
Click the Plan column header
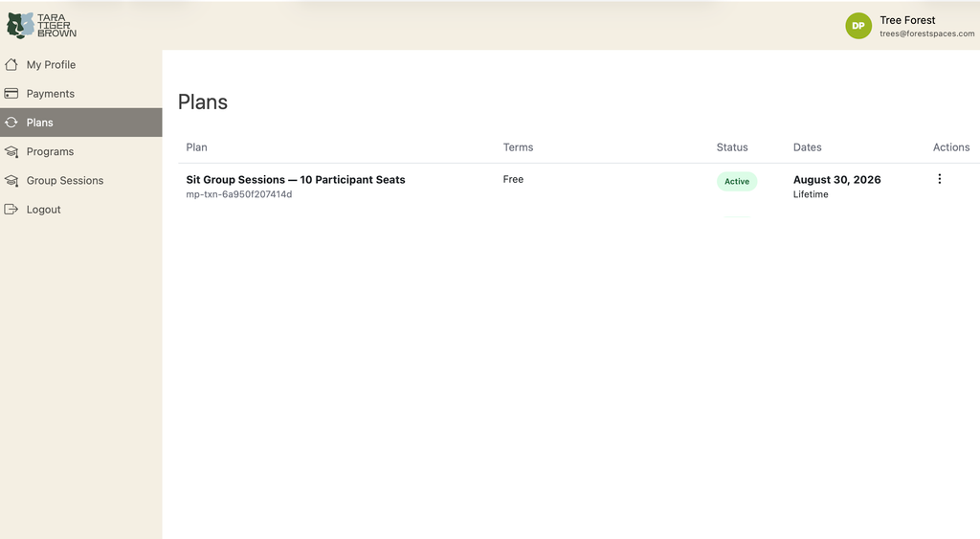(196, 147)
